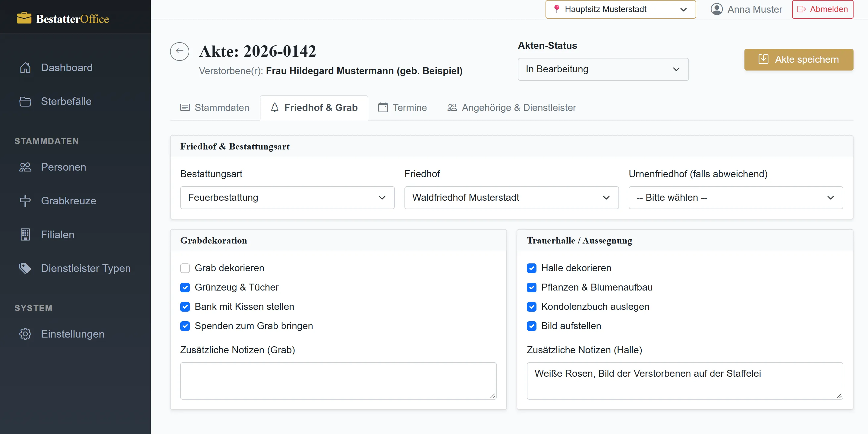Toggle Spenden zum Grab bringen checkbox
868x434 pixels.
(185, 326)
